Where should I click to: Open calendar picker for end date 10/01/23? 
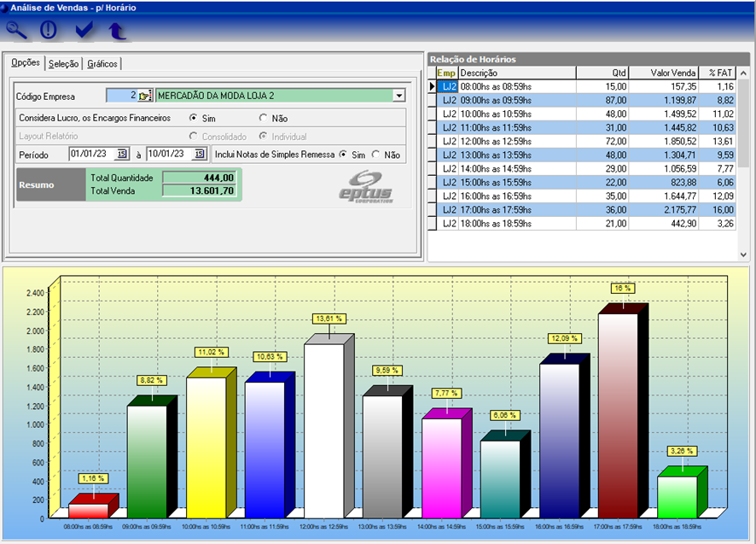[x=199, y=155]
